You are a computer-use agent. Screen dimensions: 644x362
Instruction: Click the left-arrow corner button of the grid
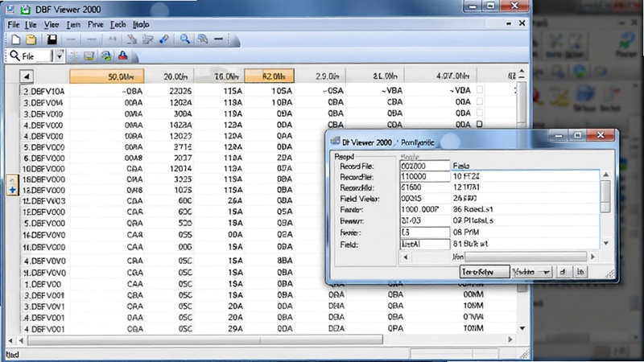point(27,76)
